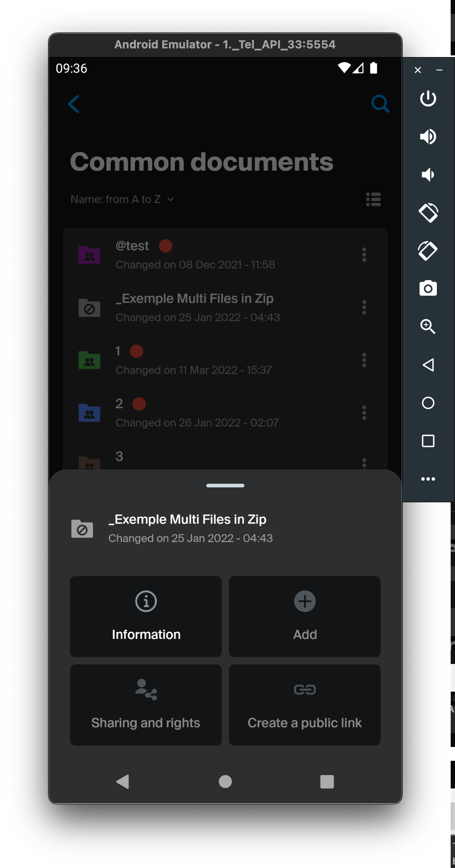
Task: Switch to list view layout icon
Action: pyautogui.click(x=373, y=199)
